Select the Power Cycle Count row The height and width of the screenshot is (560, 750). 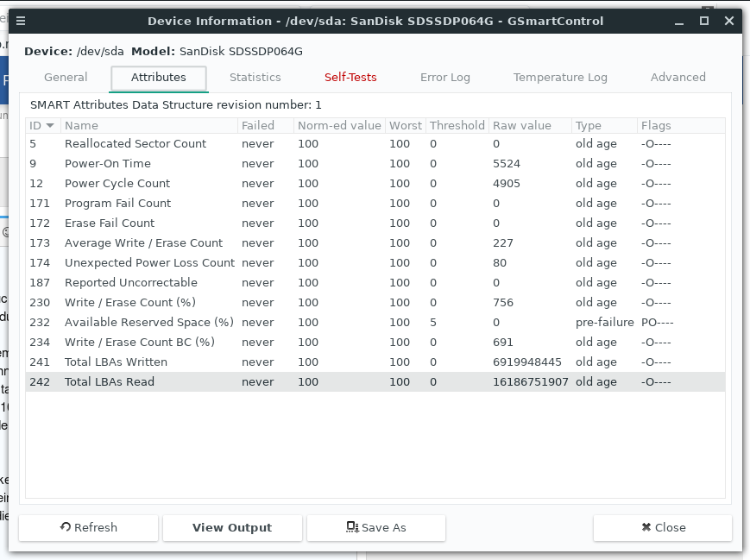(x=375, y=183)
